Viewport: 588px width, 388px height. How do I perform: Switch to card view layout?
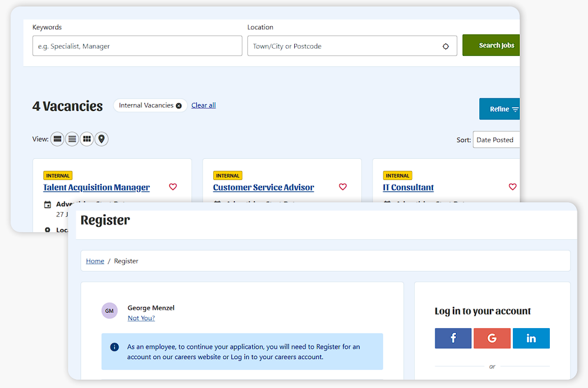click(x=58, y=139)
